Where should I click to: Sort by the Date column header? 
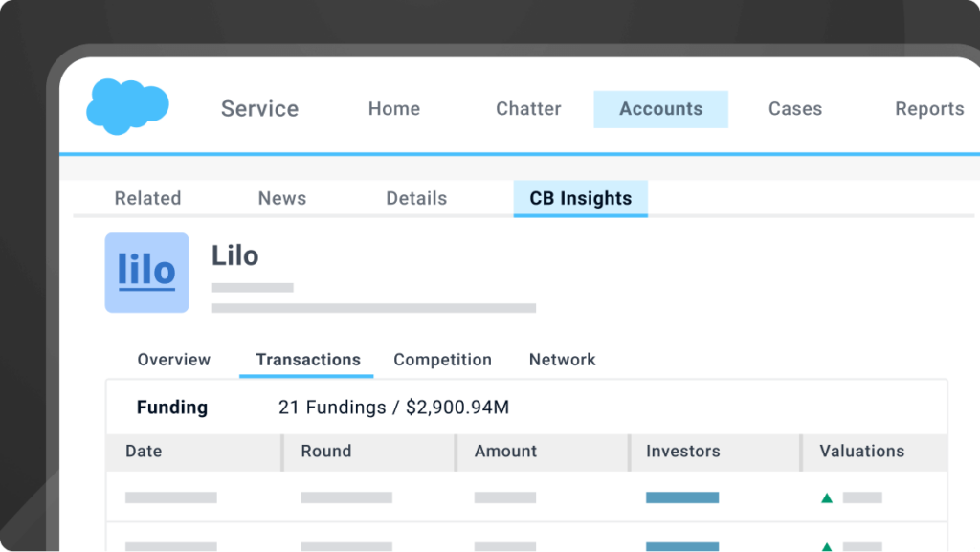coord(144,451)
